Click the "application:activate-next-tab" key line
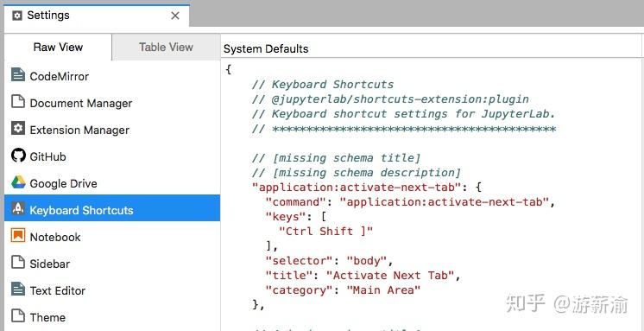Screen dimensions: 644x331 click(x=366, y=188)
